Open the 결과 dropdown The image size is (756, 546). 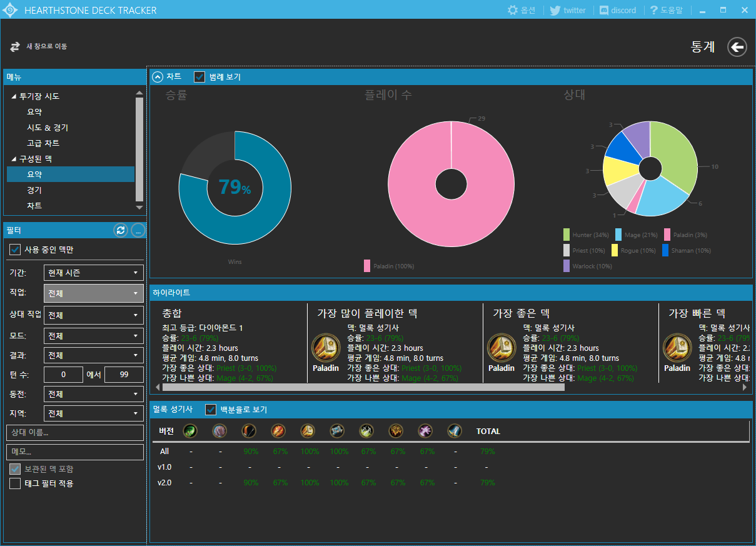pos(94,355)
